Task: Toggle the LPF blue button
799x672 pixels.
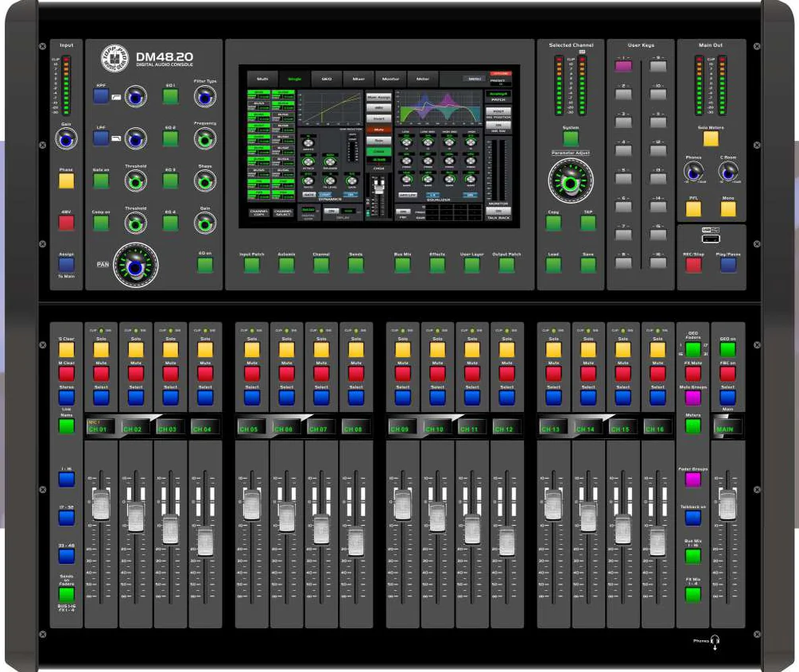Action: click(x=101, y=138)
